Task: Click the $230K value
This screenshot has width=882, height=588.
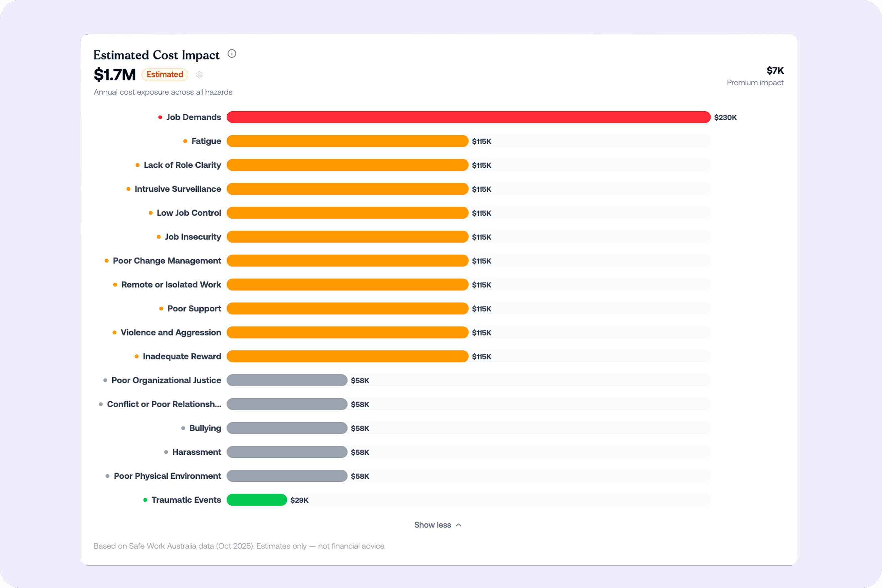Action: [725, 118]
